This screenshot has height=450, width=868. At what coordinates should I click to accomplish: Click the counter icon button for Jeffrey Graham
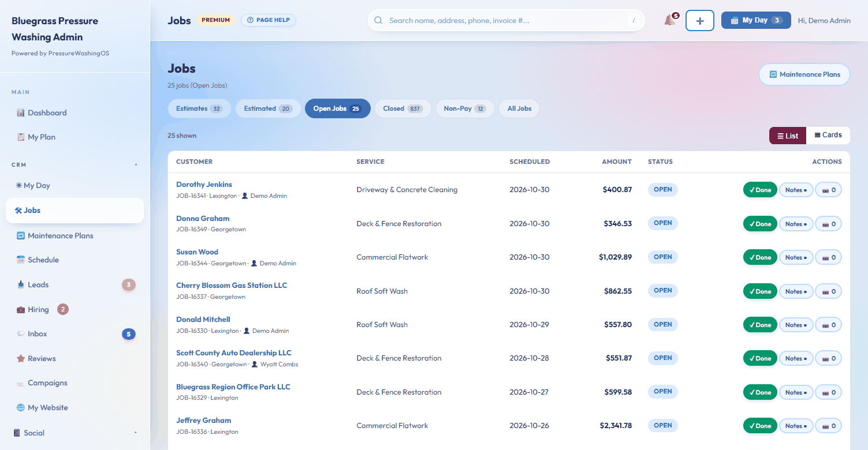pos(828,426)
